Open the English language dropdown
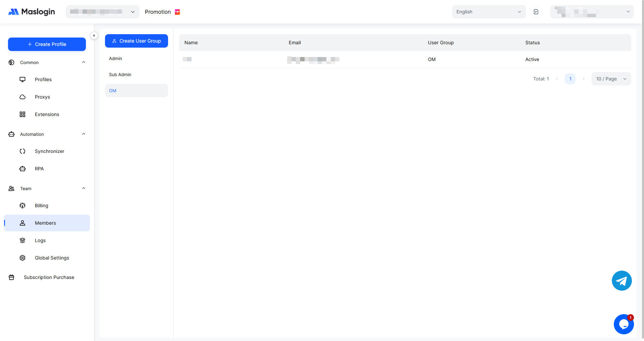644x341 pixels. tap(488, 12)
